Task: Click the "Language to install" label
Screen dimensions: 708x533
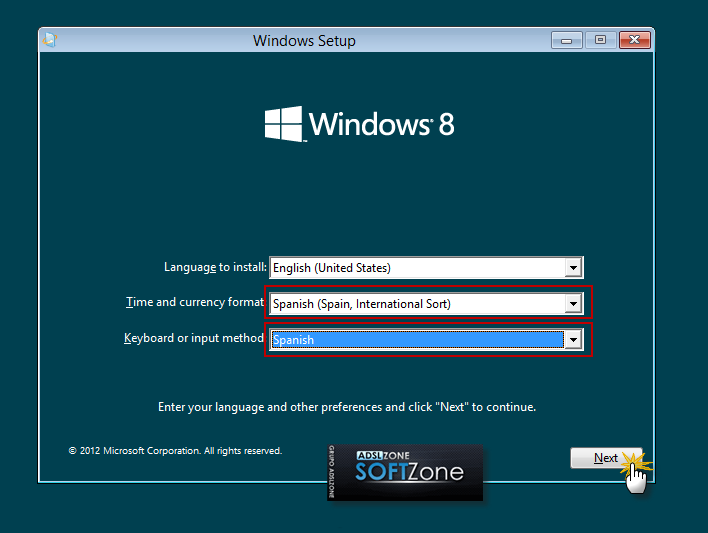Action: [215, 267]
